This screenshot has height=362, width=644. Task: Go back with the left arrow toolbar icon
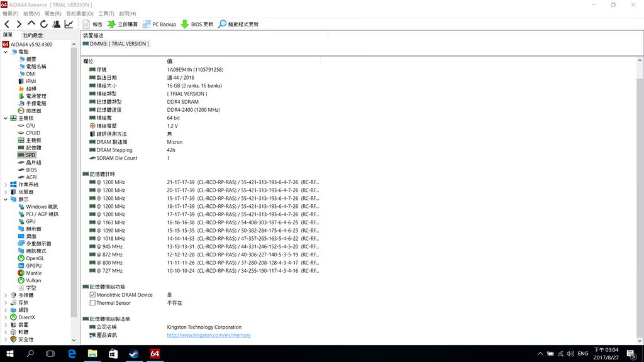pyautogui.click(x=7, y=25)
